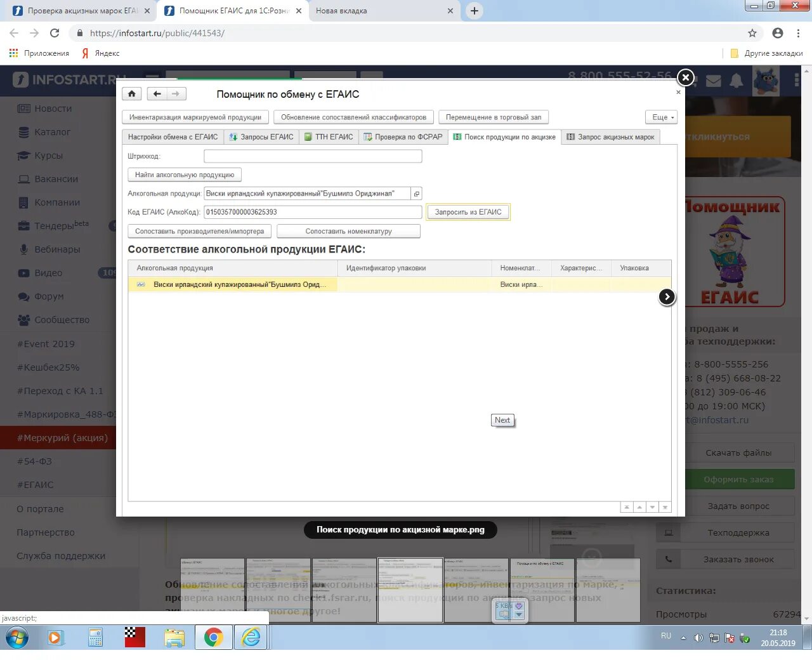The height and width of the screenshot is (660, 812).
Task: Click the infostart.ru address bar
Action: (x=406, y=33)
